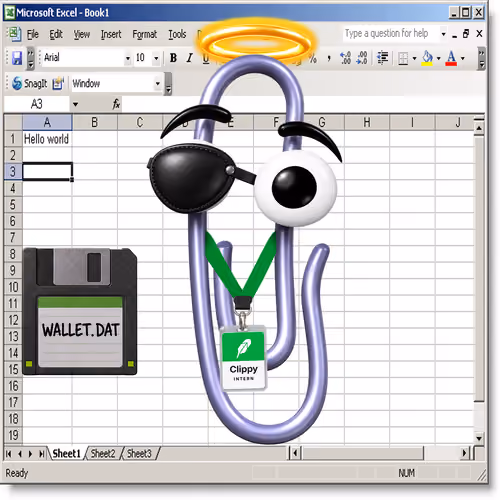Toggle Percent Style formatting button
Image resolution: width=500 pixels, height=500 pixels.
point(312,59)
